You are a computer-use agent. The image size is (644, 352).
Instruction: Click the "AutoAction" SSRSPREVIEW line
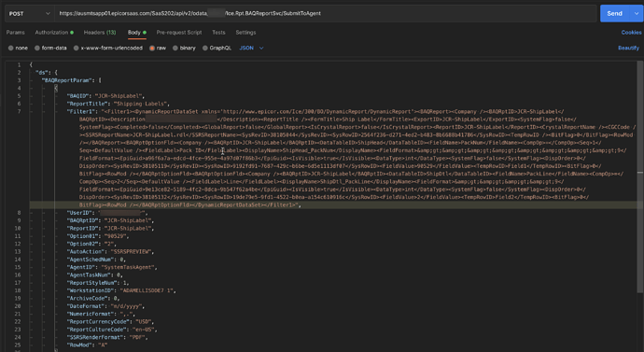coord(110,252)
